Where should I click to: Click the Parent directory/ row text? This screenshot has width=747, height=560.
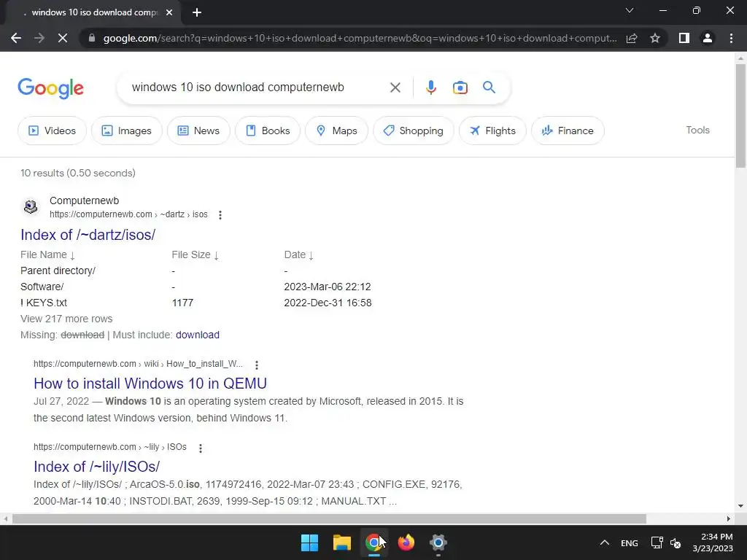click(58, 271)
